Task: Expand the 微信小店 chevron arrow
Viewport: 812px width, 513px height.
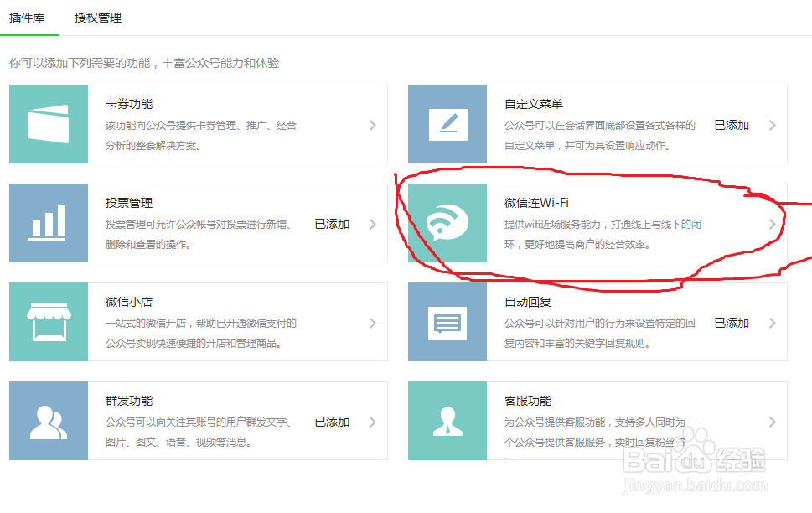Action: 373,323
